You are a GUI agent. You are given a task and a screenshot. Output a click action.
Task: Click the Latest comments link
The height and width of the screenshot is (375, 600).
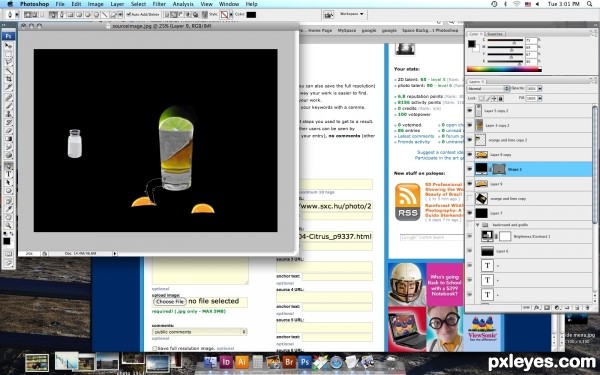pyautogui.click(x=416, y=136)
